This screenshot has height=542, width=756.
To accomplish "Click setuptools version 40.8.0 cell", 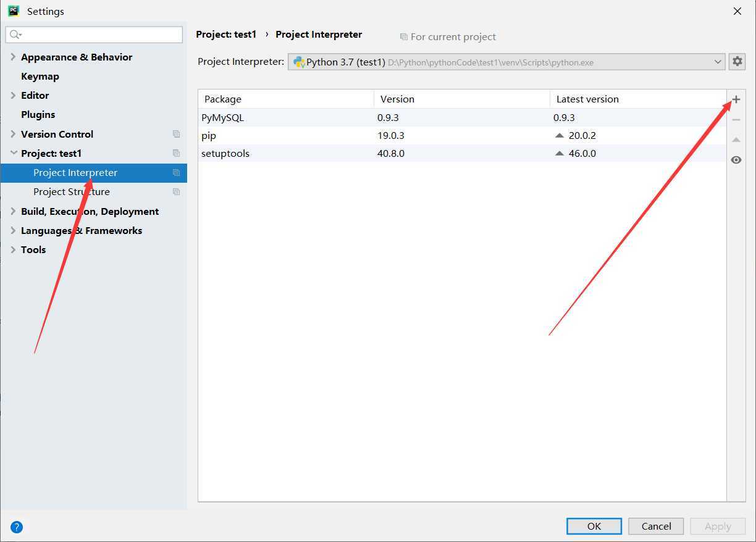I will click(x=391, y=153).
